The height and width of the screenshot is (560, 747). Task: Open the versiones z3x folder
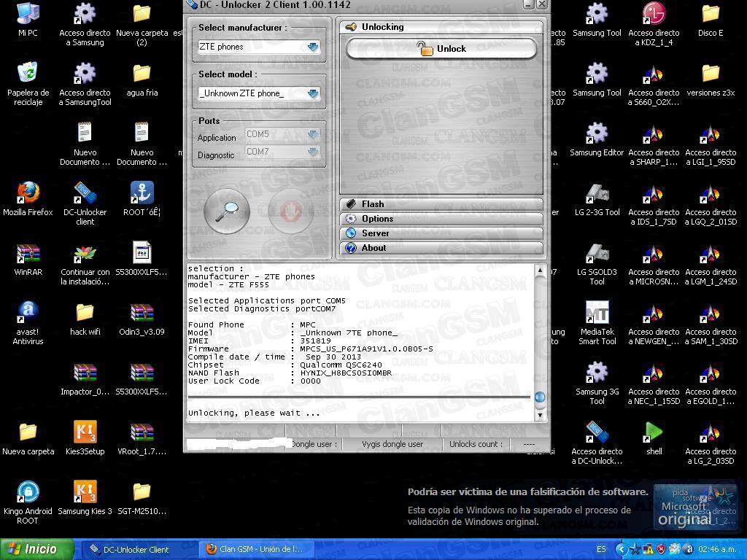point(711,79)
